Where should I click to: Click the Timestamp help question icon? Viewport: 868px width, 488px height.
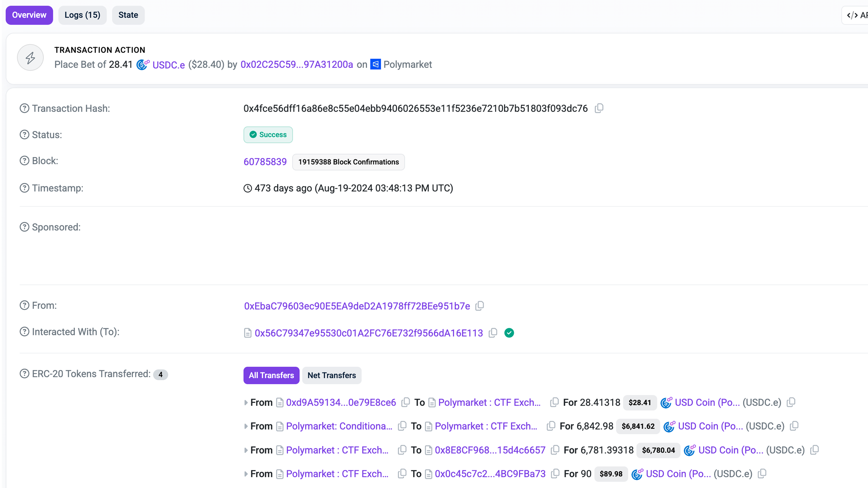pyautogui.click(x=24, y=188)
